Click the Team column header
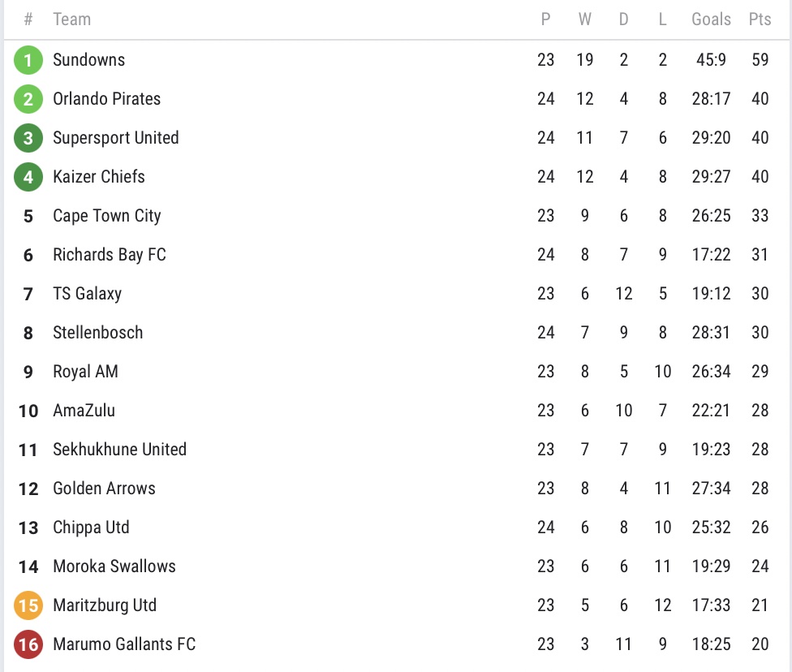The width and height of the screenshot is (792, 672). click(71, 19)
